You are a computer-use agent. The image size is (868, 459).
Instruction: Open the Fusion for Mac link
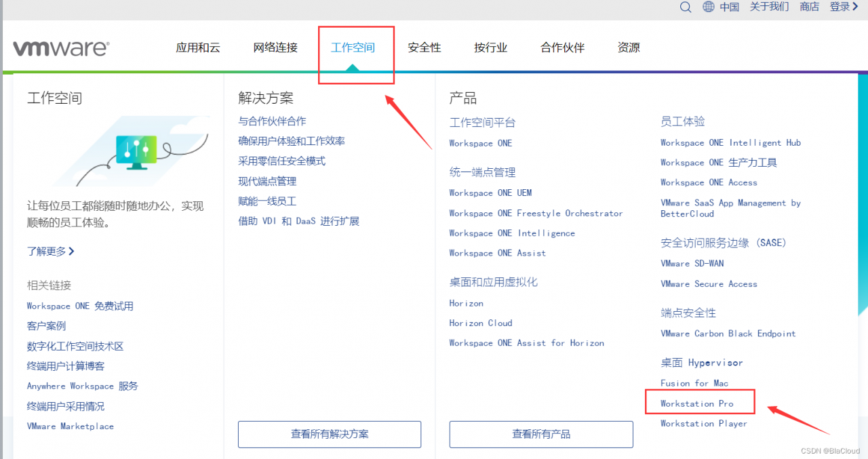click(x=694, y=383)
